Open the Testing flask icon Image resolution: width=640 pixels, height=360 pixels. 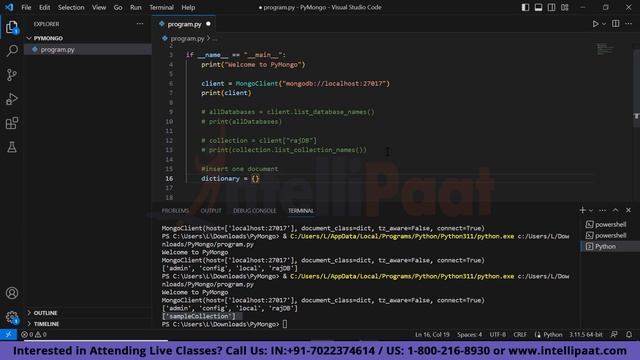pos(12,147)
